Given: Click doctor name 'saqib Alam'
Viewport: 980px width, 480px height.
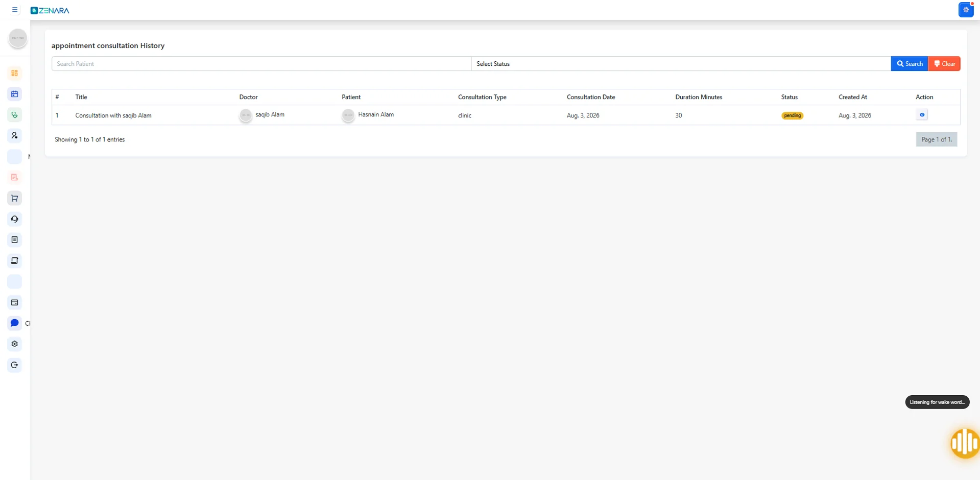Looking at the screenshot, I should pos(270,114).
